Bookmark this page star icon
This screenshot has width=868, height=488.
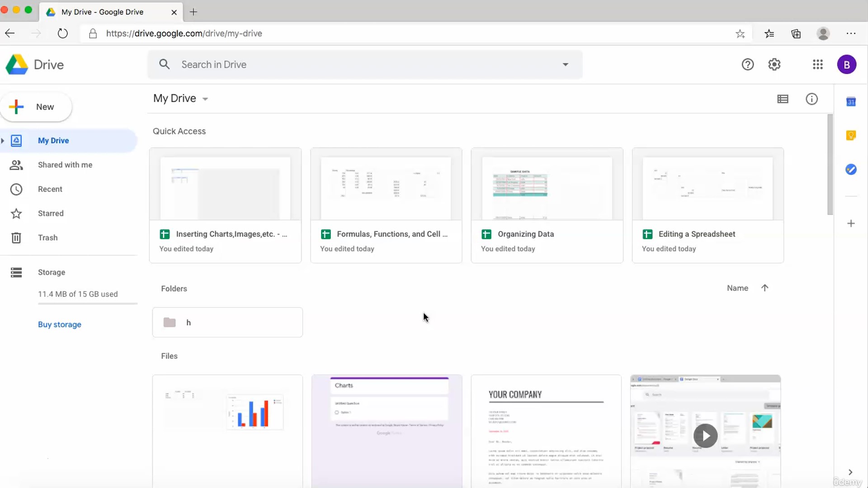[740, 33]
